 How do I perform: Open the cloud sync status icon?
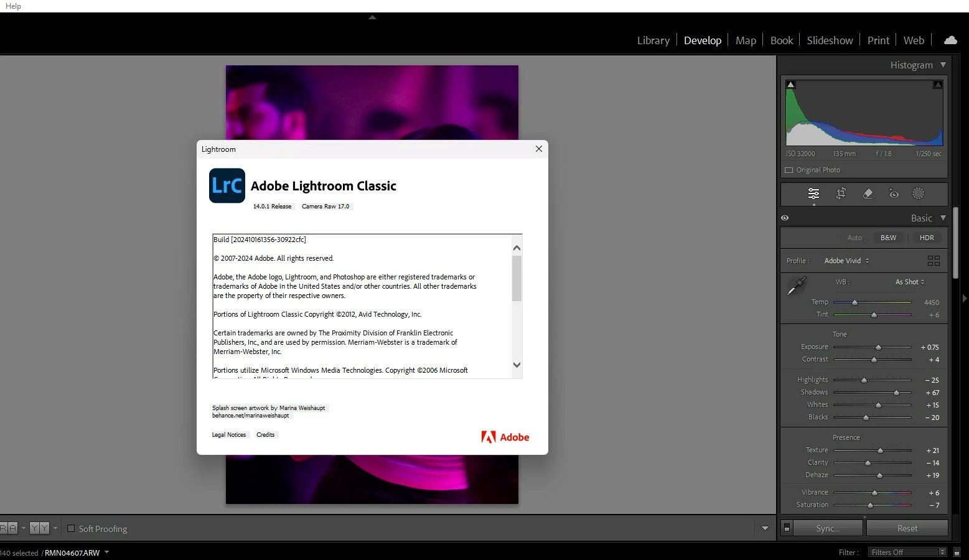[950, 40]
